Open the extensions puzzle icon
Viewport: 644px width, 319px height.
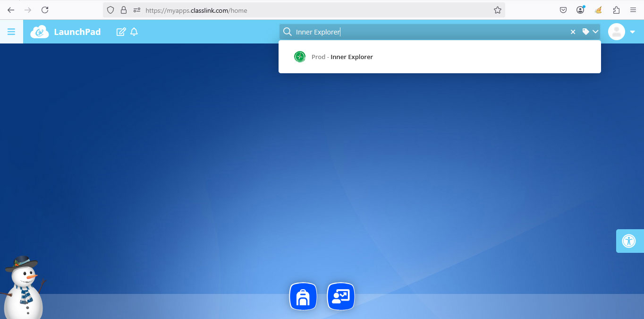tap(616, 10)
